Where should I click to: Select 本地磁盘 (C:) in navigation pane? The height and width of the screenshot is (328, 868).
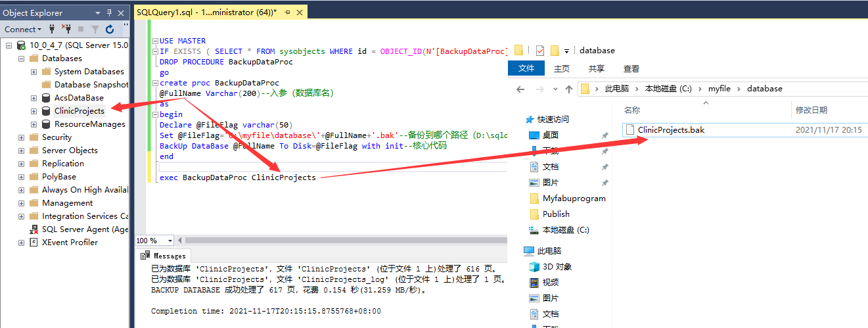(x=565, y=230)
